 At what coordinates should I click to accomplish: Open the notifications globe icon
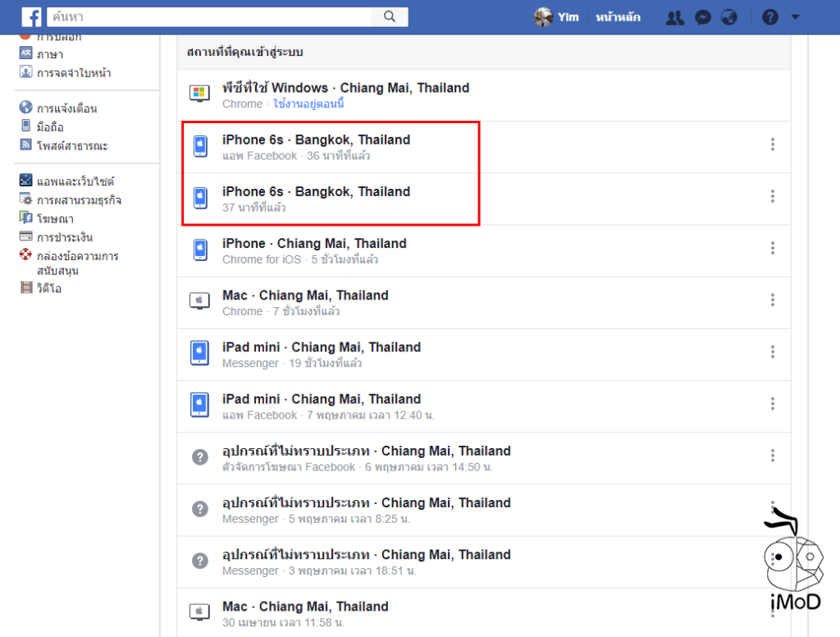(x=729, y=16)
